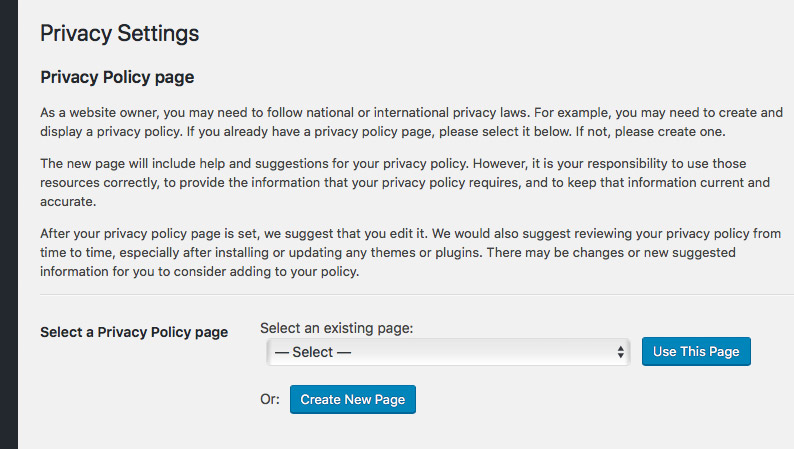
Task: Click the Privacy Settings page title
Action: [120, 33]
